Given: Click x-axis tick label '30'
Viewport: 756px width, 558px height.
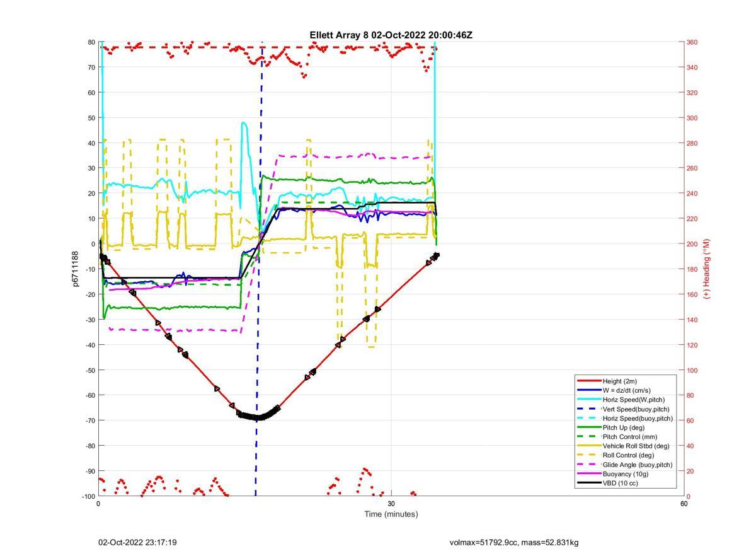Looking at the screenshot, I should tap(391, 504).
